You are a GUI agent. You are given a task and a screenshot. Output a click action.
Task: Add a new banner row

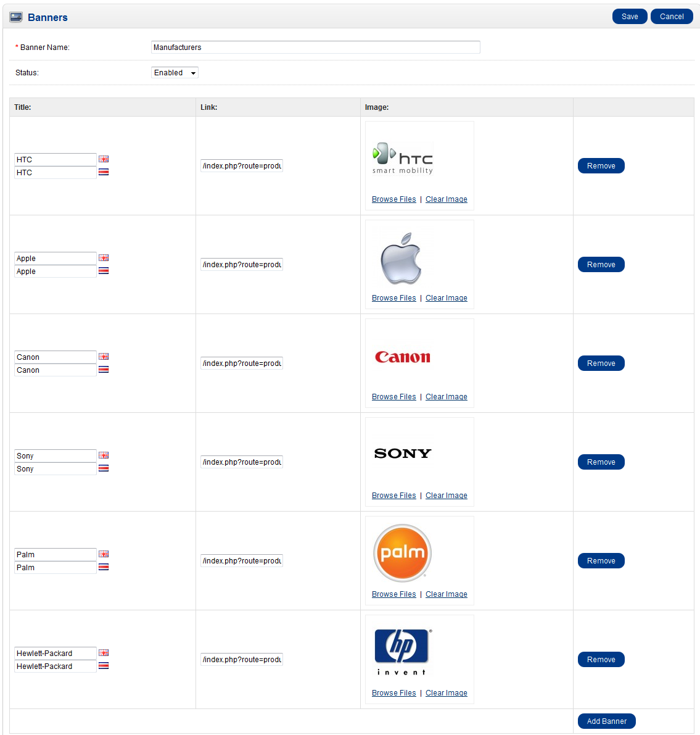tap(606, 721)
